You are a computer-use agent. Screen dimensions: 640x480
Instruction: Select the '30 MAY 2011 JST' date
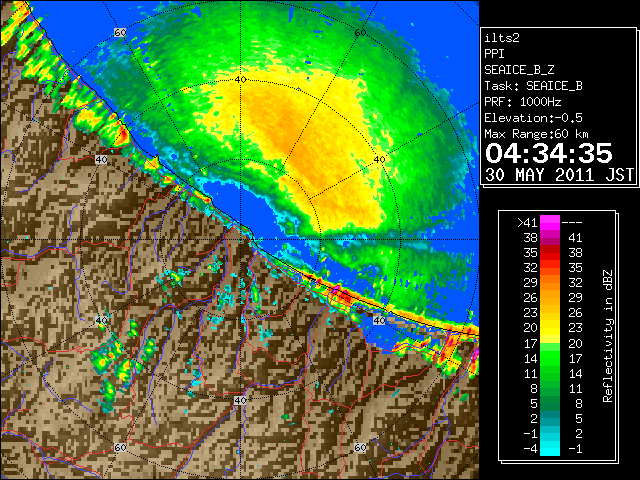[x=559, y=175]
